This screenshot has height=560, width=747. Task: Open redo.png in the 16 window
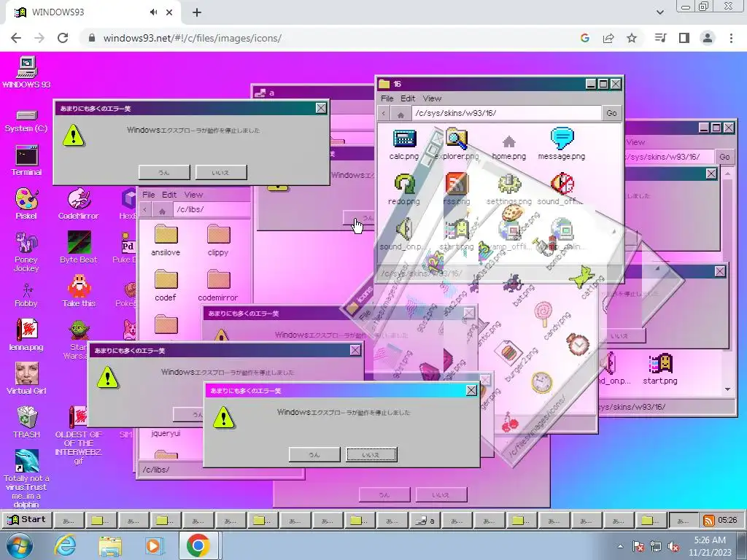point(404,190)
